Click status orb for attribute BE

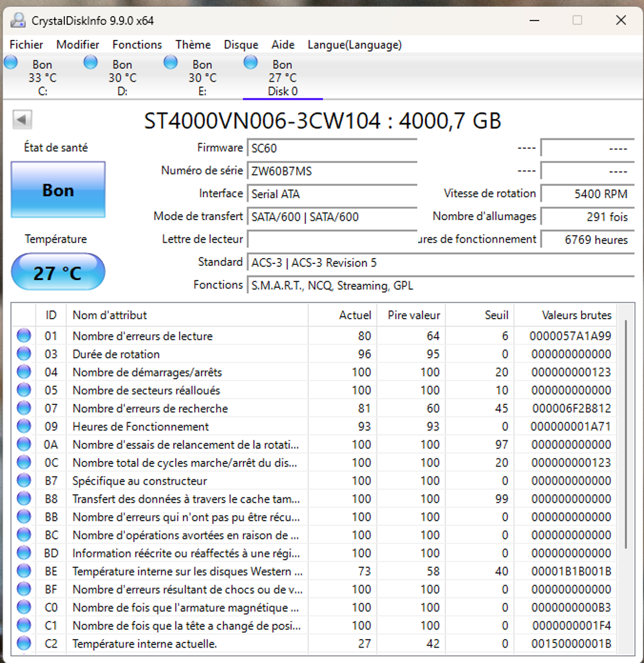(x=24, y=571)
